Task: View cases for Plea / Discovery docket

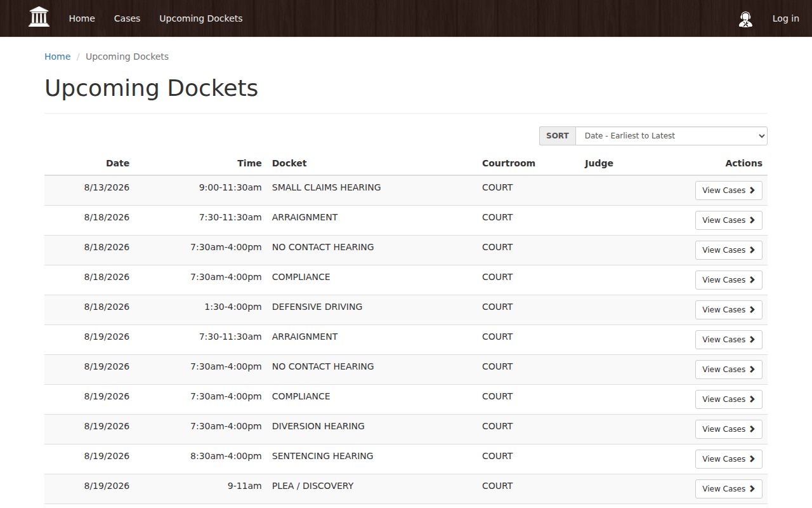Action: point(728,489)
